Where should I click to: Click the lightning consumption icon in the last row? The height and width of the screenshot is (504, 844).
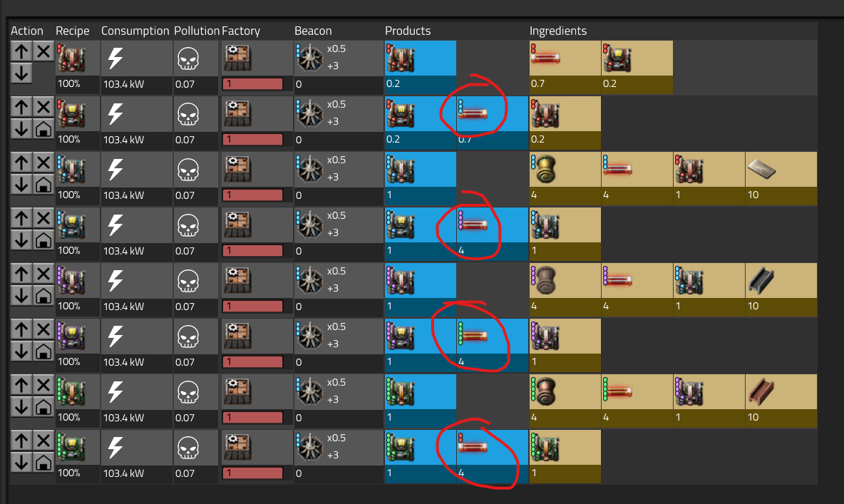click(115, 448)
